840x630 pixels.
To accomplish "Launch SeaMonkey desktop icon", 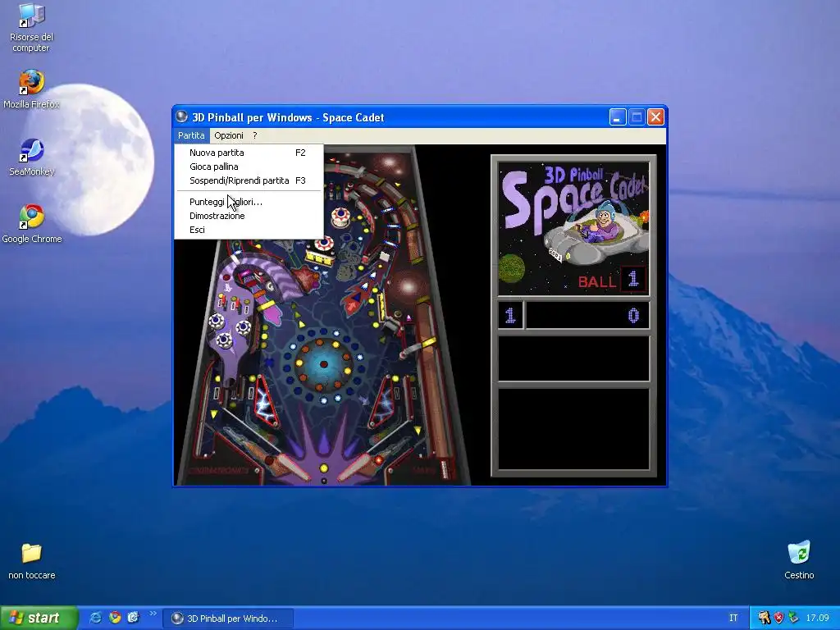I will tap(32, 157).
